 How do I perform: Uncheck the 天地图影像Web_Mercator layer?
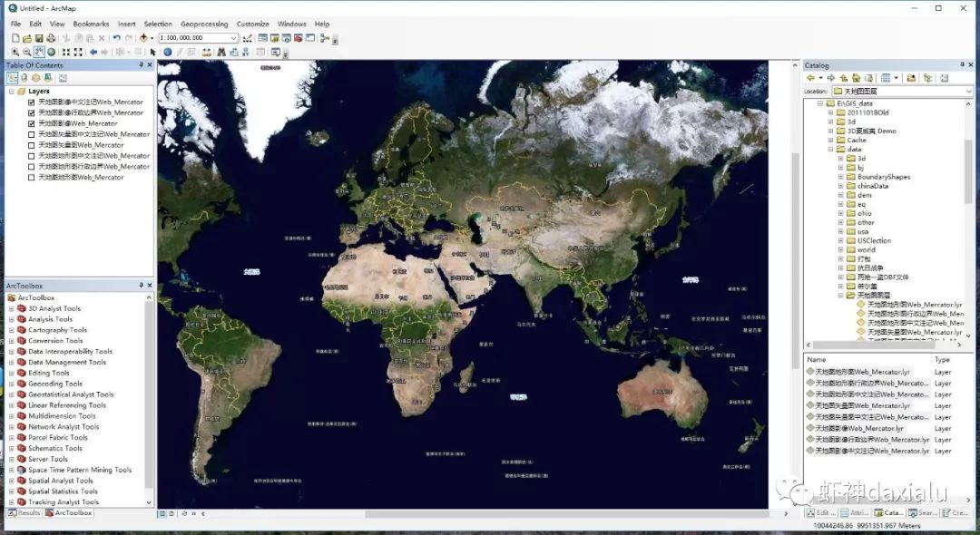point(31,123)
